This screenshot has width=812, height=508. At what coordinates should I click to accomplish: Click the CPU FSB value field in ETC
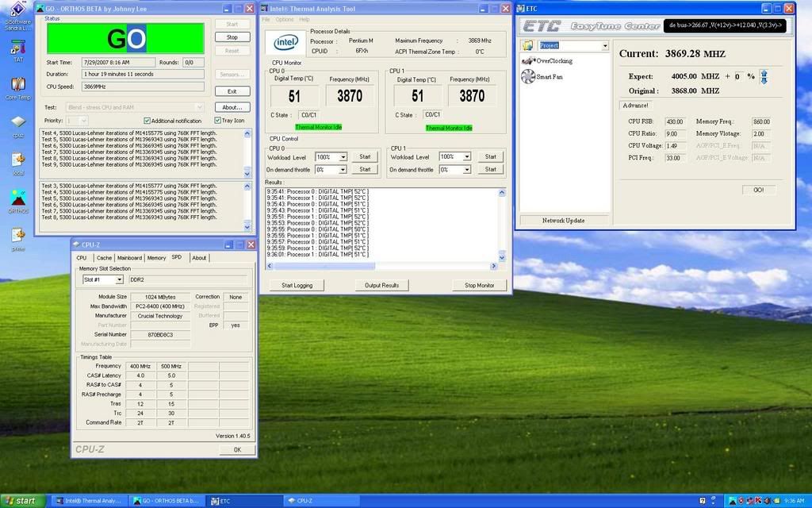point(675,121)
